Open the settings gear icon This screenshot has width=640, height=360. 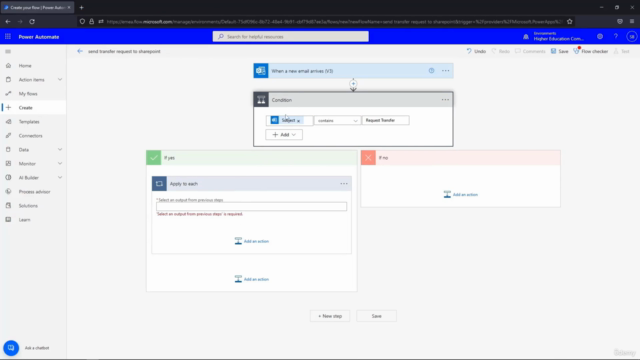600,37
